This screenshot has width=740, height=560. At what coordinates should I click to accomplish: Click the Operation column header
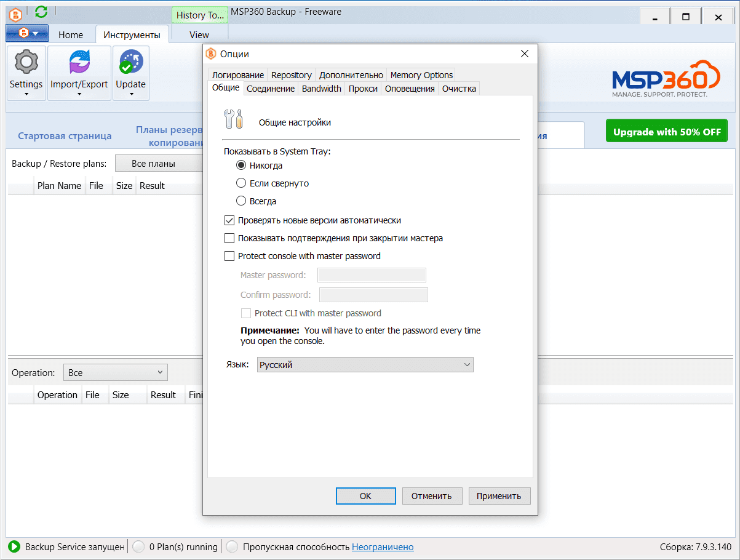pyautogui.click(x=57, y=394)
